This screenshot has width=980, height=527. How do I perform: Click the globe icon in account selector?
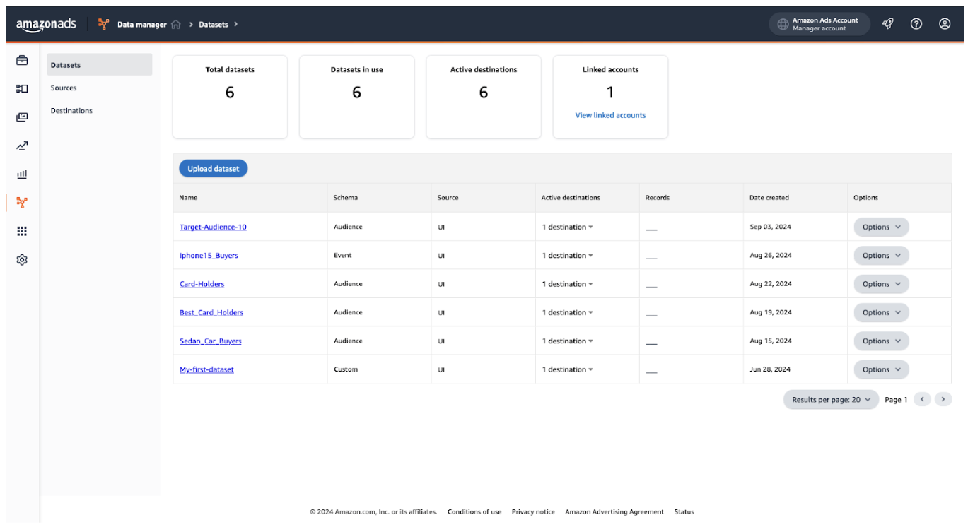pos(783,24)
